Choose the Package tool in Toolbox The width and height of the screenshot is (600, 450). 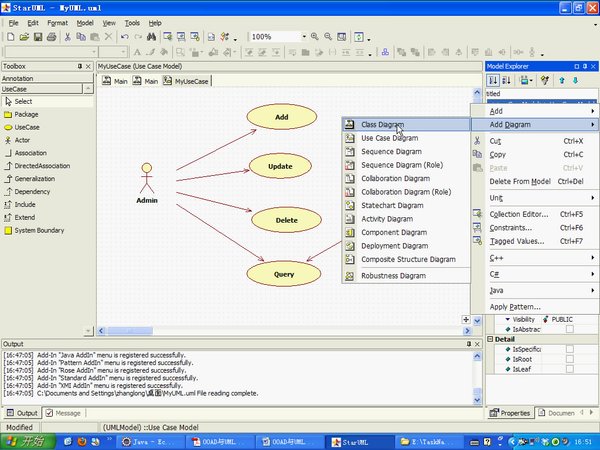click(x=26, y=114)
